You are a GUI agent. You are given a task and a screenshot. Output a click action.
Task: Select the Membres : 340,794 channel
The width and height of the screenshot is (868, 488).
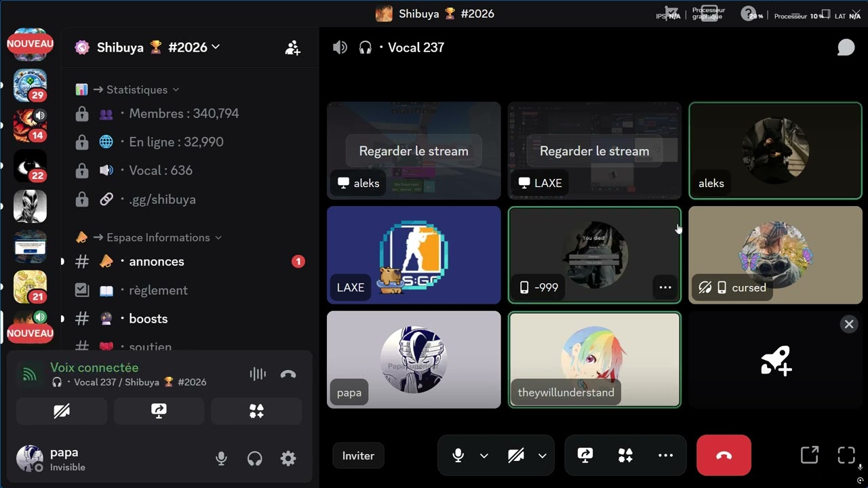190,113
